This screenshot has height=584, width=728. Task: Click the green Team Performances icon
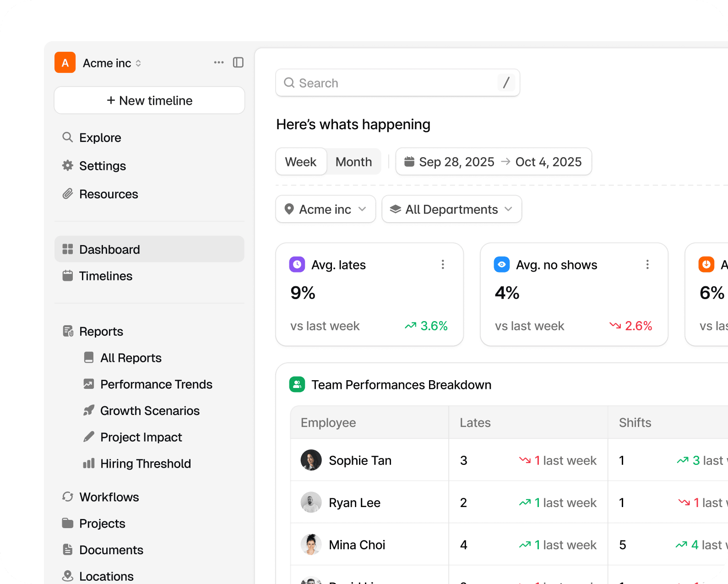pyautogui.click(x=297, y=384)
